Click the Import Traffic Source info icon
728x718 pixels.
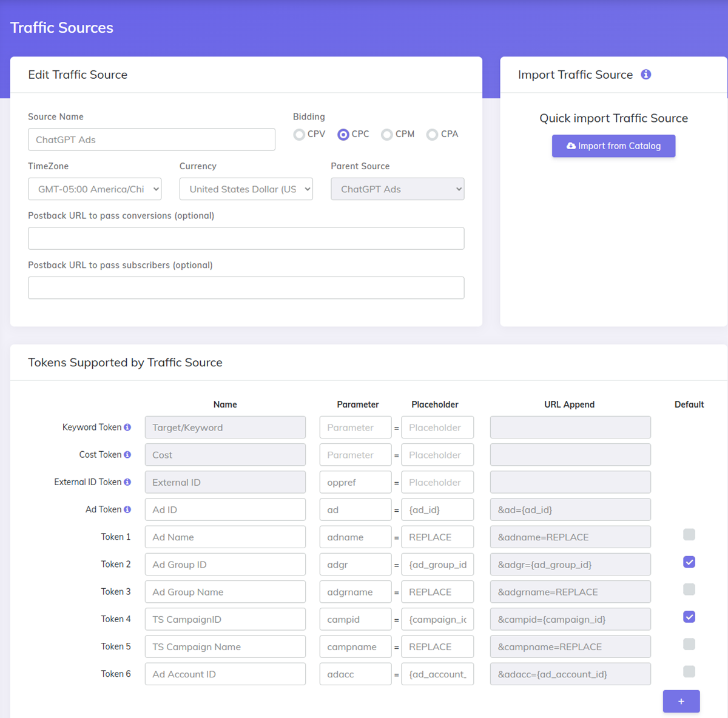click(x=646, y=75)
